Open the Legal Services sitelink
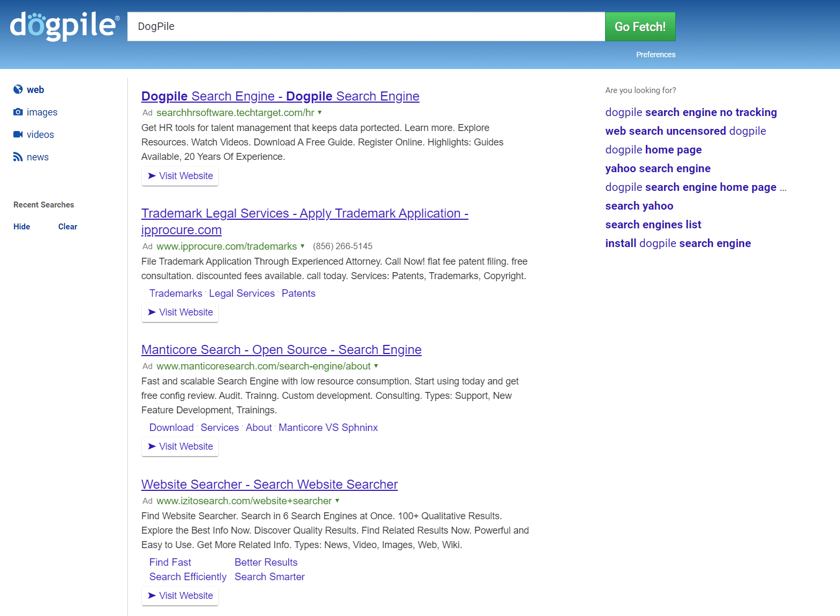Screen dimensions: 840x616 point(242,294)
